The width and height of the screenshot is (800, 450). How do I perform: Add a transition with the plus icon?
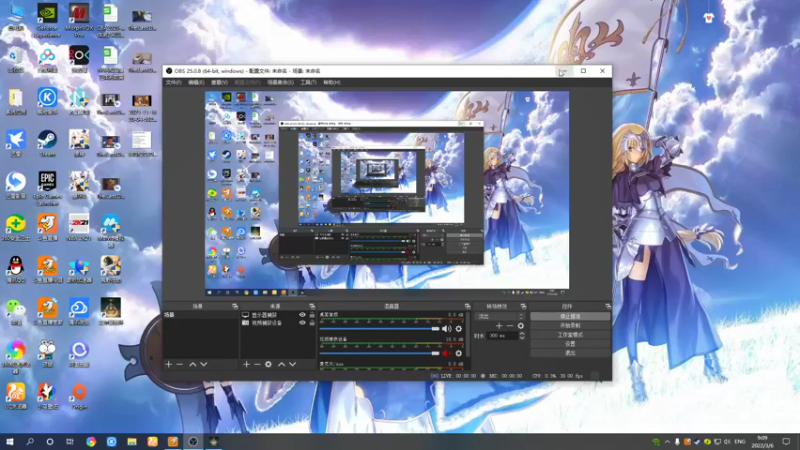coord(499,326)
